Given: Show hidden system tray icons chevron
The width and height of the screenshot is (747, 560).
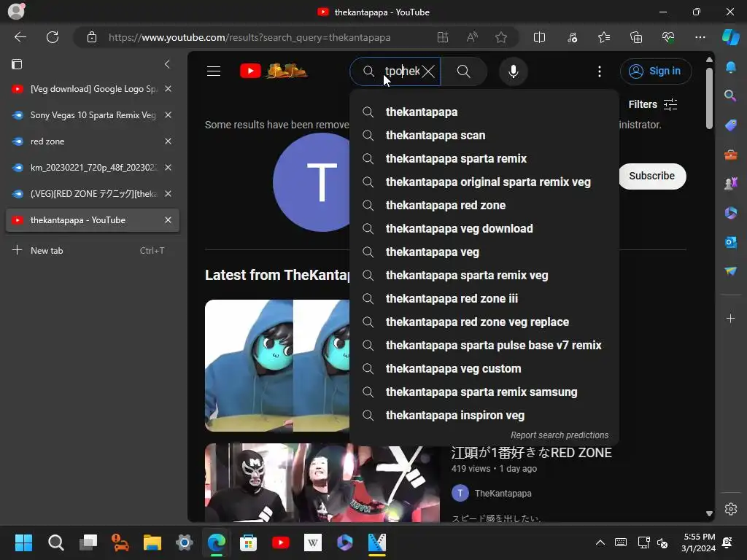Looking at the screenshot, I should [600, 542].
